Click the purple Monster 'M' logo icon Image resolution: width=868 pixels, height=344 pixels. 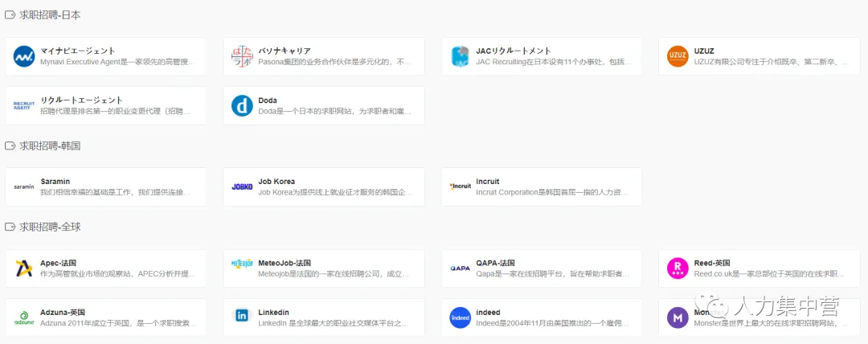678,318
